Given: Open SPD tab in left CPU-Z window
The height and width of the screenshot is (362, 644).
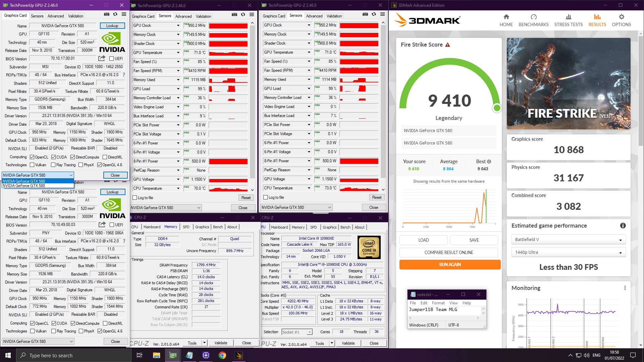Looking at the screenshot, I should (186, 227).
